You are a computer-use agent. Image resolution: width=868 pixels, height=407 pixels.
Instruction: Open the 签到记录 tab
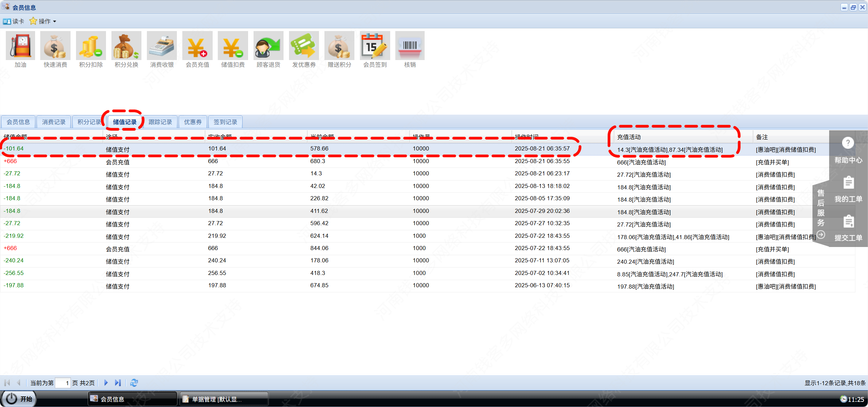225,122
